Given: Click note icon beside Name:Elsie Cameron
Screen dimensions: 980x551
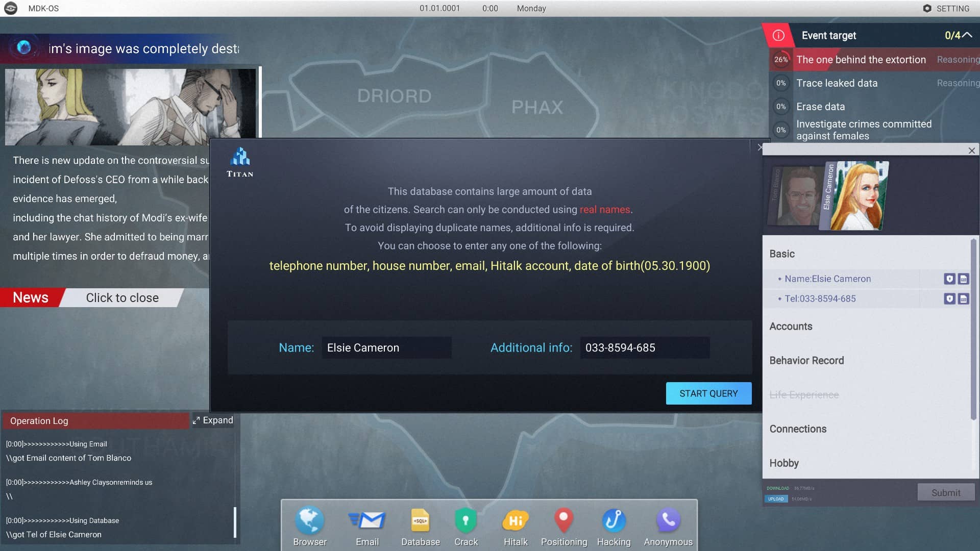Looking at the screenshot, I should [x=963, y=279].
